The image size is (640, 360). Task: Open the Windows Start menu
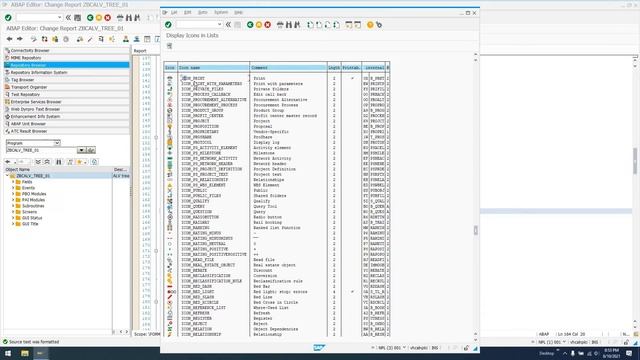[8, 353]
